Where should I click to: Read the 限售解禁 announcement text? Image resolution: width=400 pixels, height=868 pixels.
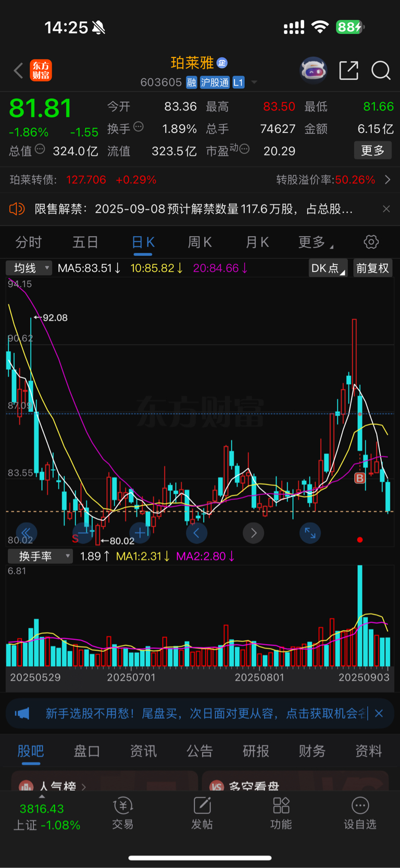point(194,209)
